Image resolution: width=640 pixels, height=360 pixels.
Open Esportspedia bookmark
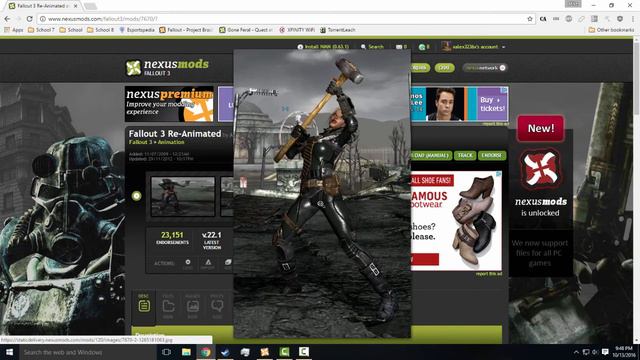click(x=137, y=30)
